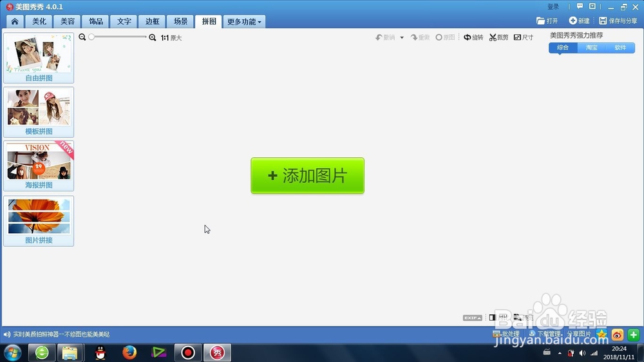Open the green browser taskbar icon
This screenshot has height=362, width=644.
(42, 352)
